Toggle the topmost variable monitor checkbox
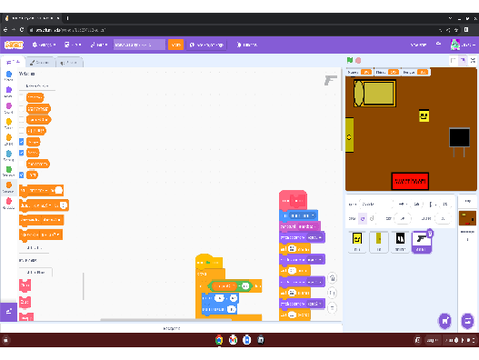 pos(22,97)
